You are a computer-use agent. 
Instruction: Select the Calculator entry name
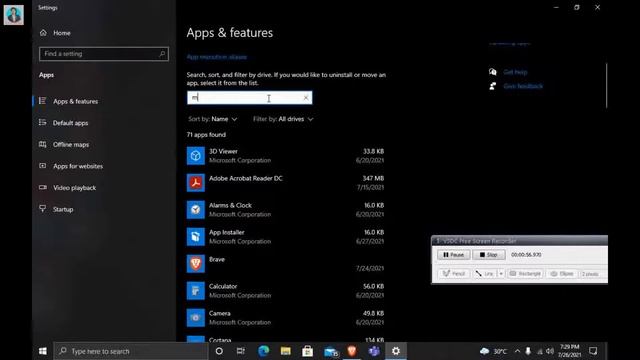click(223, 286)
